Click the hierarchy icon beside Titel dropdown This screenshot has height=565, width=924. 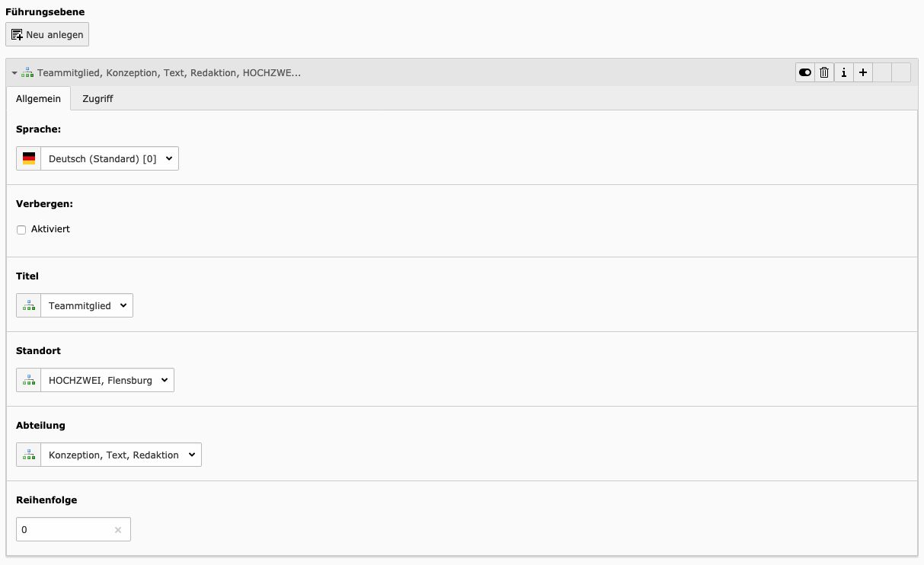click(29, 305)
